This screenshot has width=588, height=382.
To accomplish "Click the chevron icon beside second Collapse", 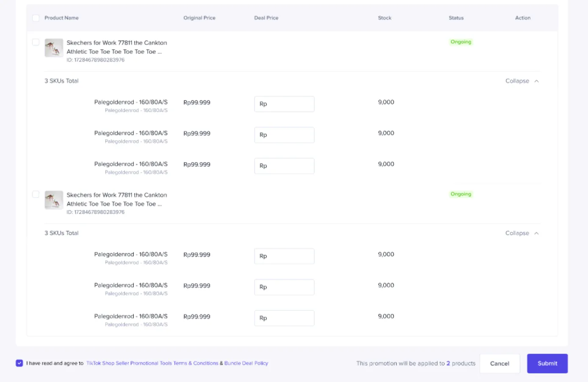I will [536, 233].
